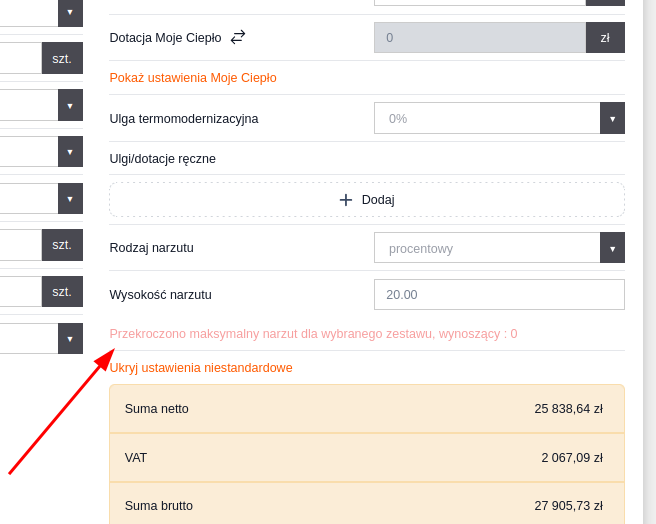The height and width of the screenshot is (524, 656).
Task: Open the Pokaż ustawienia Moje Ciepło link
Action: (x=193, y=78)
